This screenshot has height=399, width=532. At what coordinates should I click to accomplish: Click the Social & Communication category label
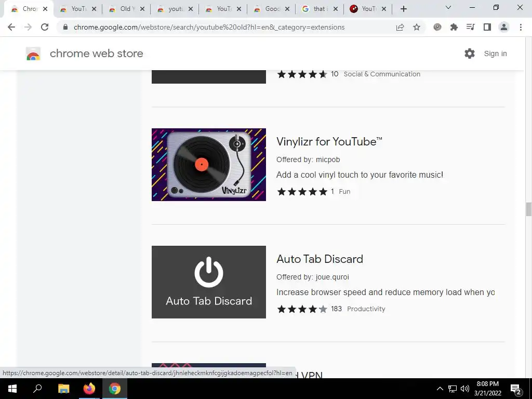(x=382, y=74)
